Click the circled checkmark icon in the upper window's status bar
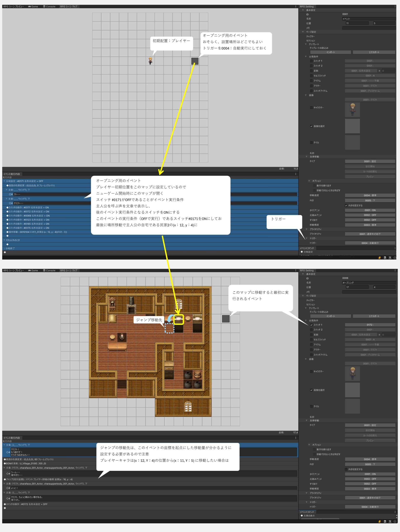This screenshot has width=400, height=532. click(x=395, y=257)
